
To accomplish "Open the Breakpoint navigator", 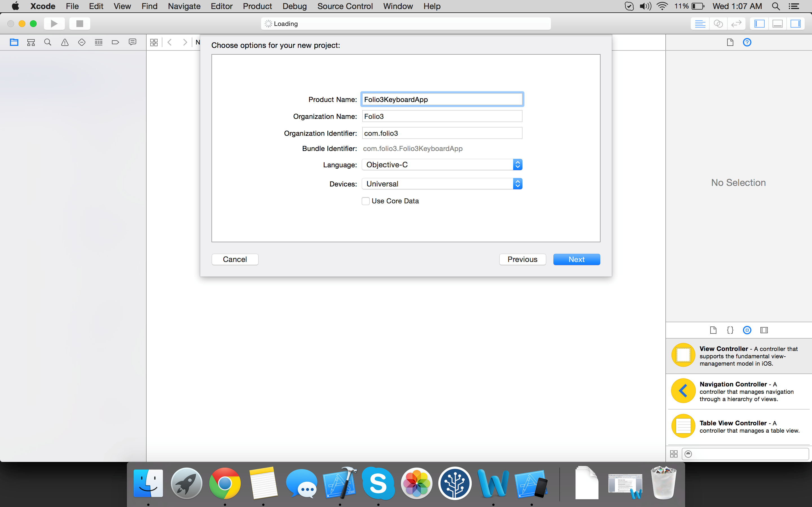I will point(115,42).
